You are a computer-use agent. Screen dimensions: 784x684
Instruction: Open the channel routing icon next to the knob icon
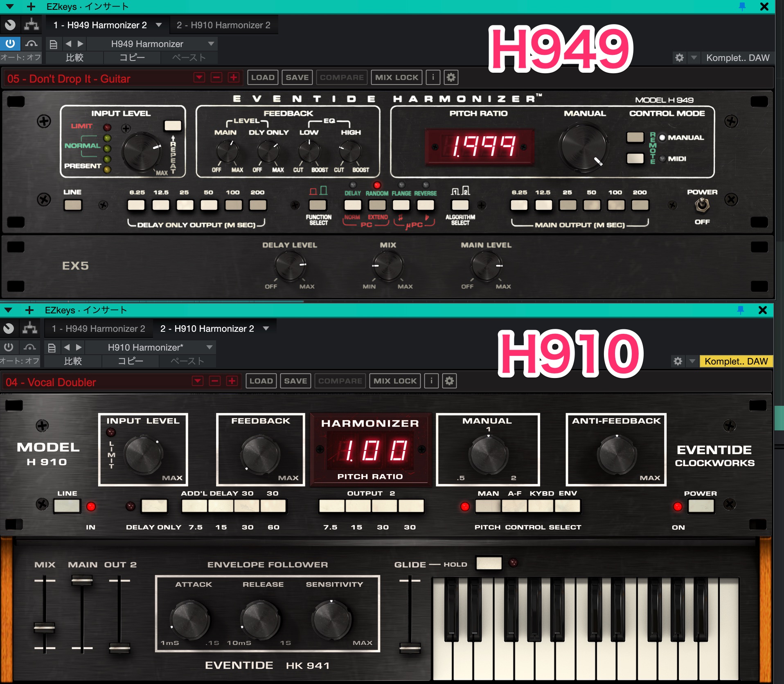[x=31, y=25]
